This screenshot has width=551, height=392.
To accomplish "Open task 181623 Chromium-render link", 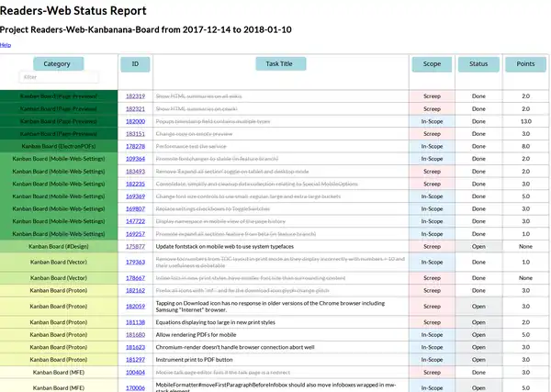I will pyautogui.click(x=135, y=348).
